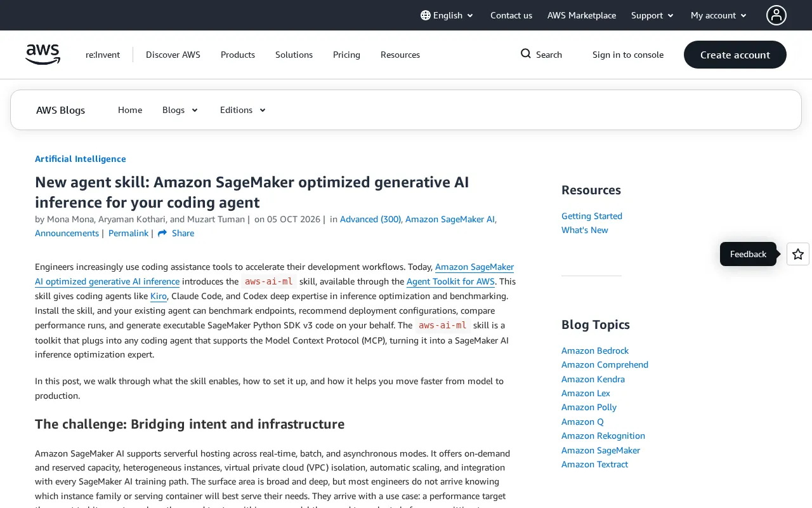Open the Announcements tag link
The height and width of the screenshot is (508, 812).
67,233
